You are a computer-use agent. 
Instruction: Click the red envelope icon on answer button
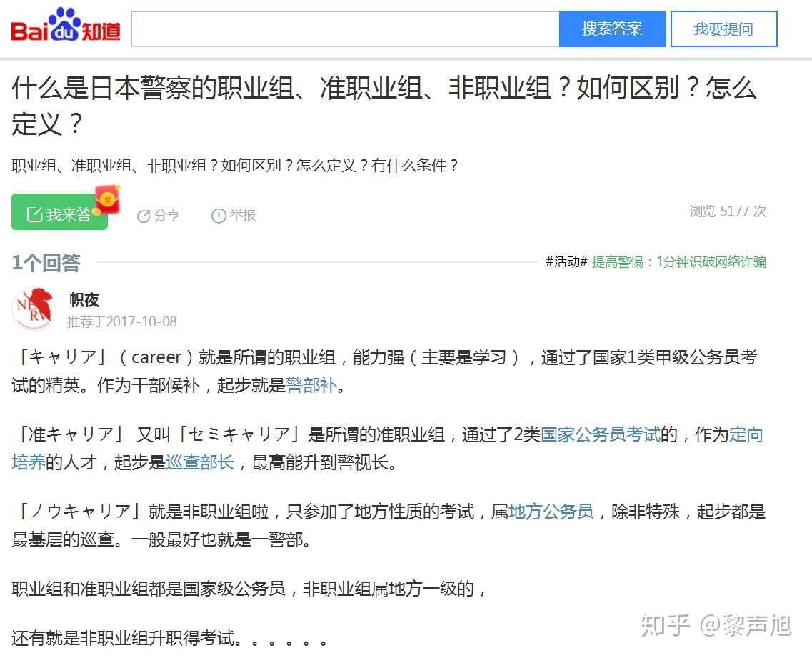(x=109, y=199)
